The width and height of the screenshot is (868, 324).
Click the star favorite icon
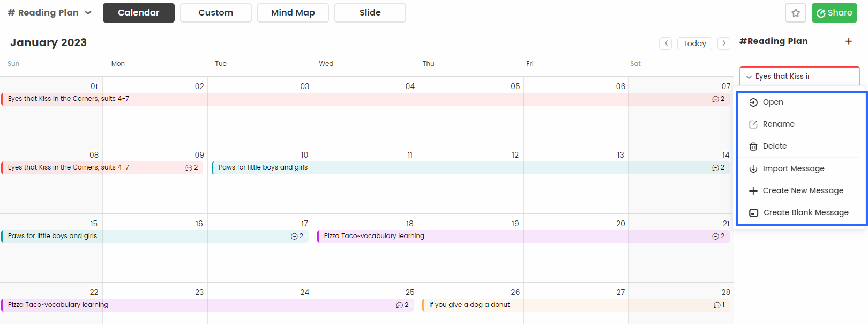click(x=796, y=13)
